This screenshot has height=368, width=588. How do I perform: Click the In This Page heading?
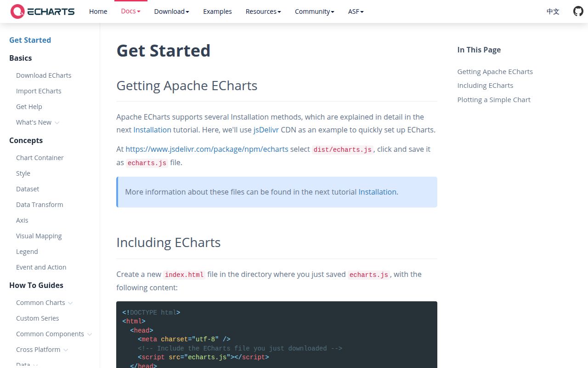pyautogui.click(x=479, y=50)
